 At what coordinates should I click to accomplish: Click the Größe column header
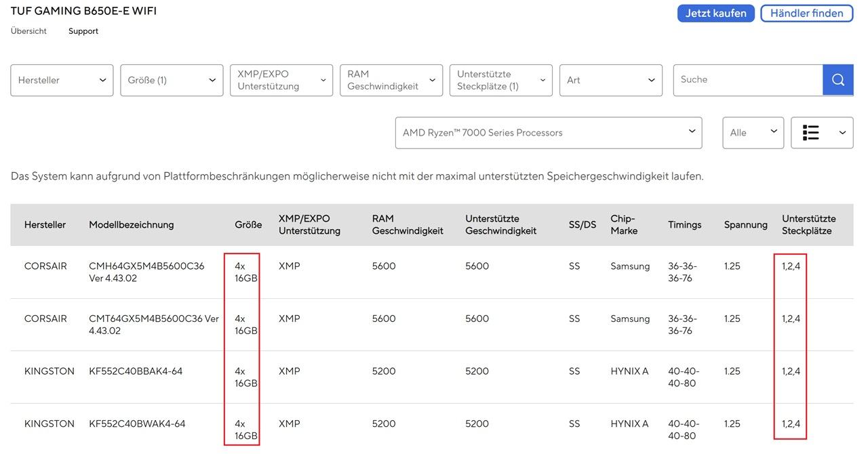(248, 225)
